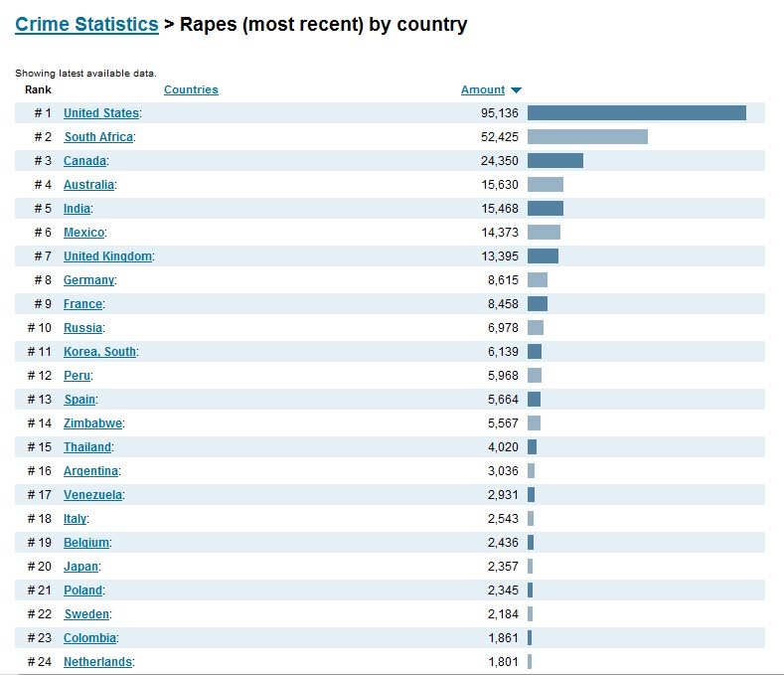
Task: Open the France country link
Action: click(x=83, y=304)
